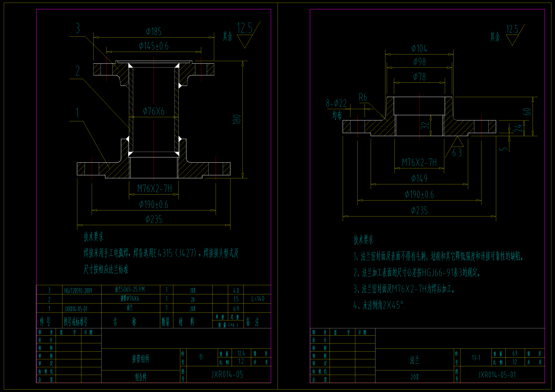Viewport: 555px width, 392px height.
Task: Click the drawing number "JXR014-05" in the assembly title block
Action: click(227, 375)
